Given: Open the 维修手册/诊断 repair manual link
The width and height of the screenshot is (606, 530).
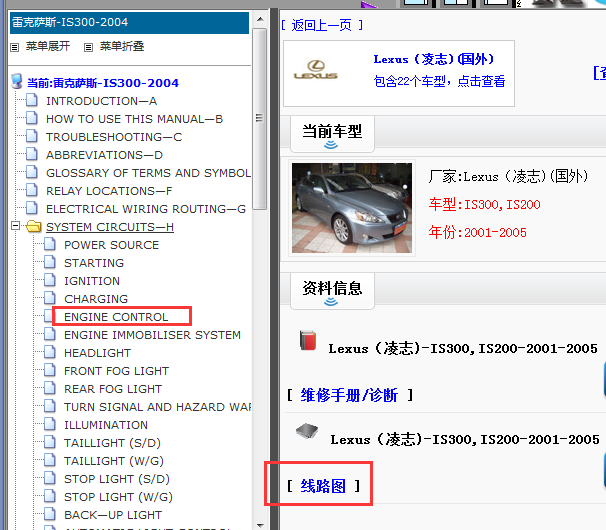Looking at the screenshot, I should click(349, 395).
